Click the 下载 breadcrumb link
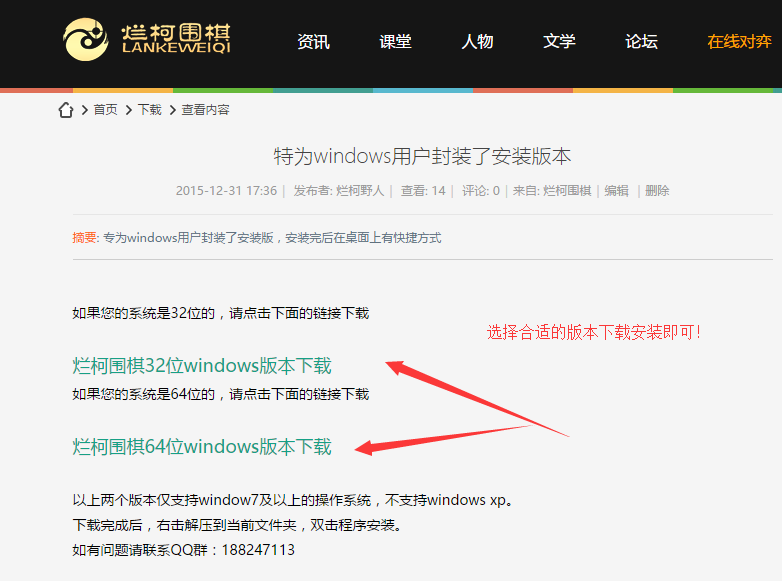Image resolution: width=782 pixels, height=581 pixels. (150, 110)
